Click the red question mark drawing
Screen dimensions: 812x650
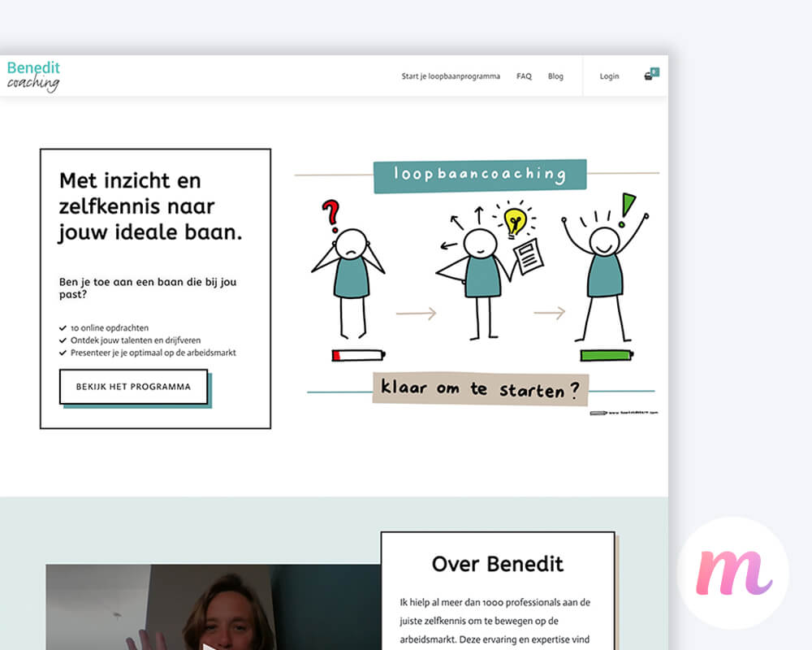click(x=331, y=215)
